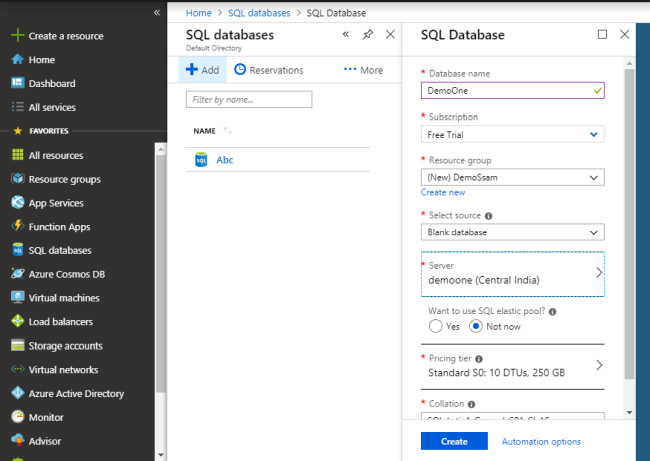650x461 pixels.
Task: Click Home in the breadcrumb
Action: (199, 13)
